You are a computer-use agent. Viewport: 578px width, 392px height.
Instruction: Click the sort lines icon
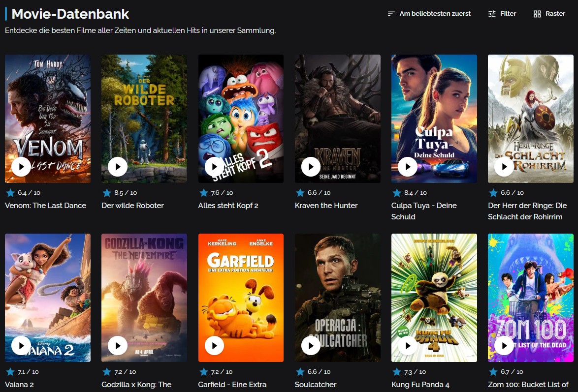[x=391, y=14]
